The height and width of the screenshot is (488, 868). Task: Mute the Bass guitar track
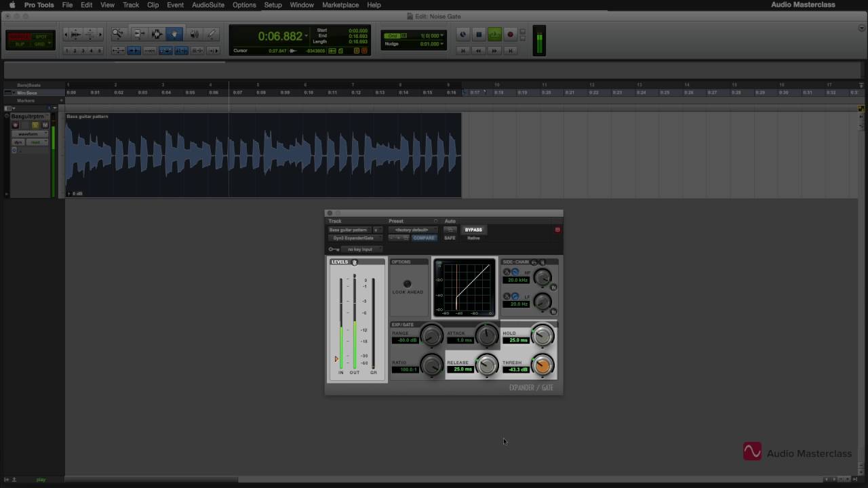click(x=45, y=125)
